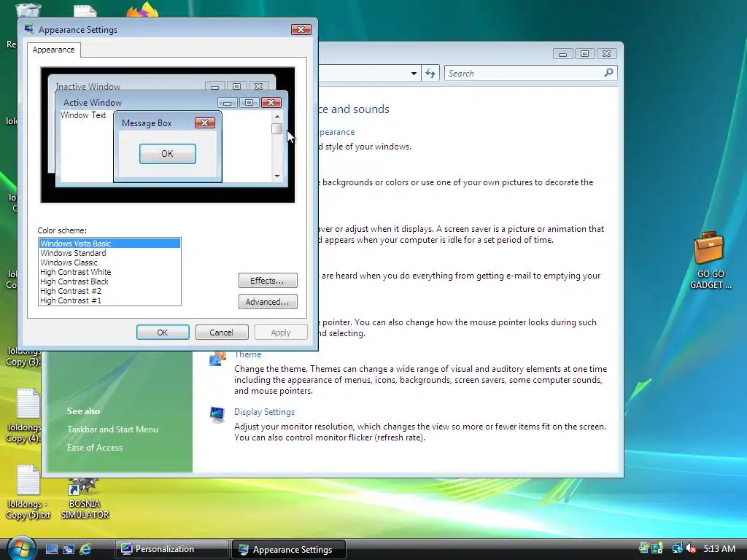Confirm with the dialog's OK button
The width and height of the screenshot is (747, 560).
[x=163, y=332]
